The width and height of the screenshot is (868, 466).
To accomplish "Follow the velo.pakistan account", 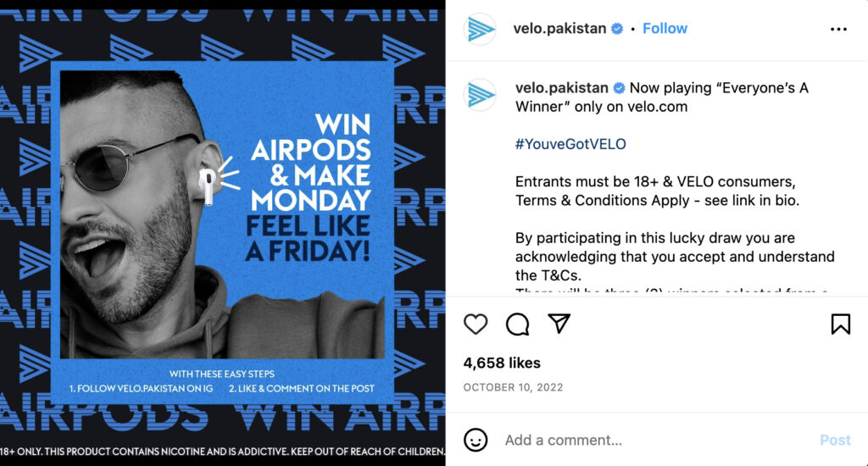I will 665,29.
